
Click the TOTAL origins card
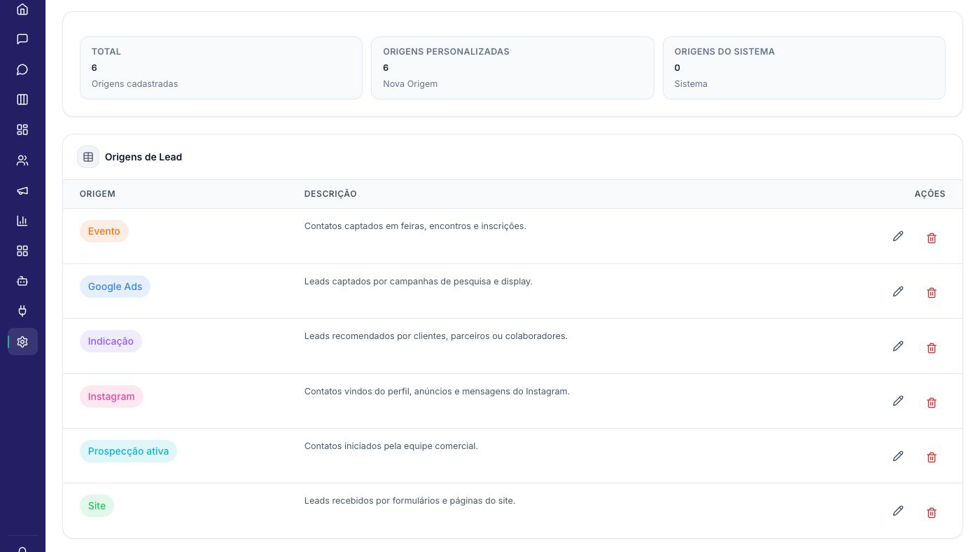[221, 68]
